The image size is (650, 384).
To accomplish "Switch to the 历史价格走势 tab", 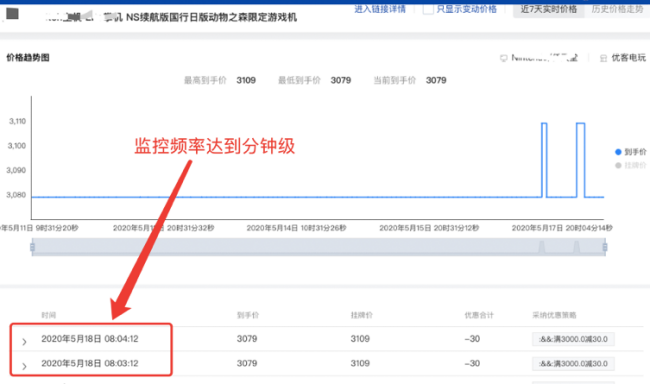I will point(617,9).
